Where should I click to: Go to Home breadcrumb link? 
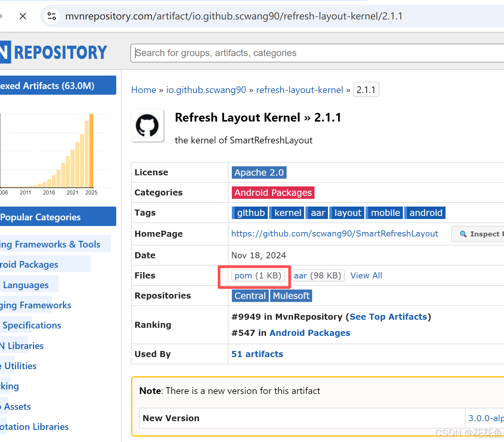pos(144,90)
